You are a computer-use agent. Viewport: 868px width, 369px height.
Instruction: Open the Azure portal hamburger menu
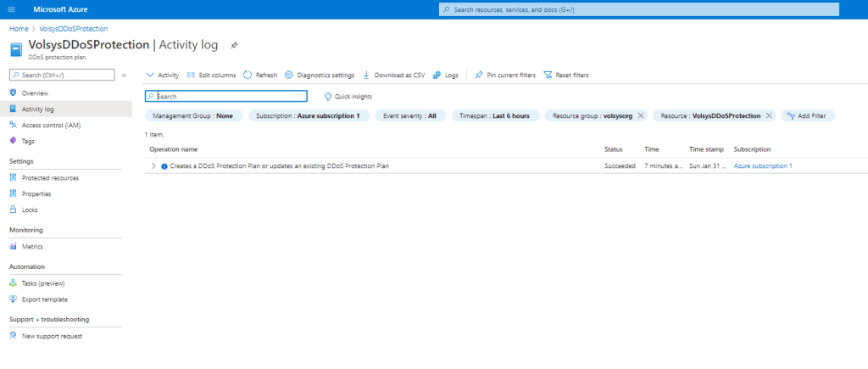12,9
